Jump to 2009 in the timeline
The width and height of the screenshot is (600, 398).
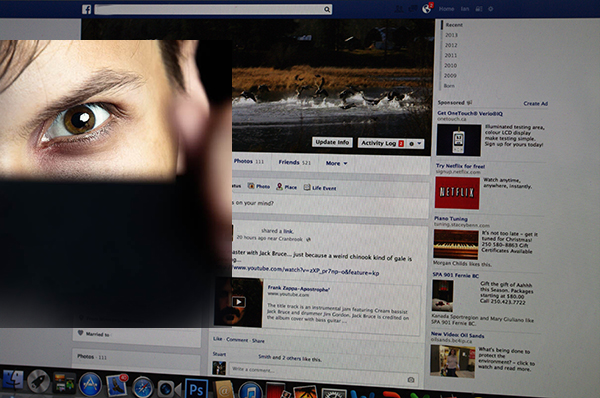pyautogui.click(x=450, y=75)
